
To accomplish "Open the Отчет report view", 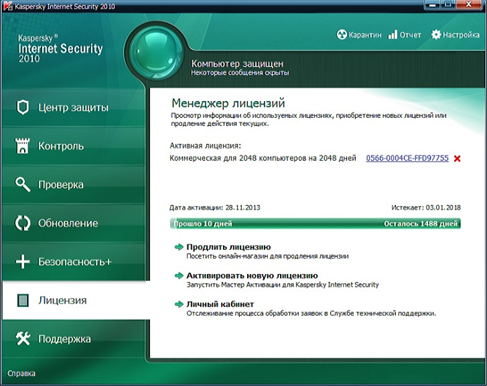I will [x=405, y=35].
